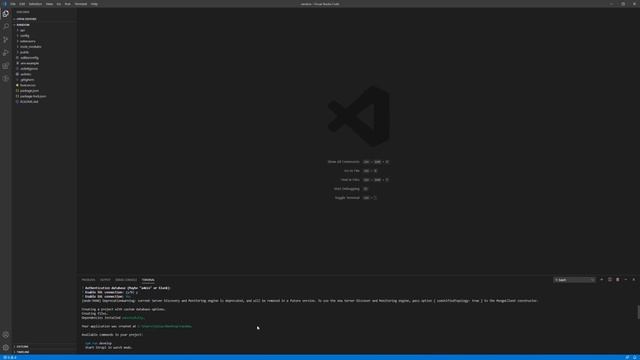Click the sixth activity bar icon below Extensions

pos(6,78)
